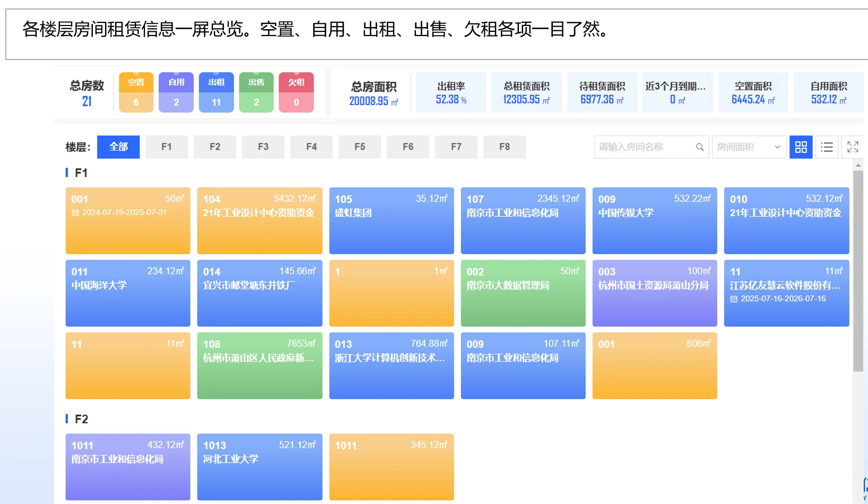Image resolution: width=868 pixels, height=504 pixels.
Task: Filter by the 出租 status badge
Action: 216,92
